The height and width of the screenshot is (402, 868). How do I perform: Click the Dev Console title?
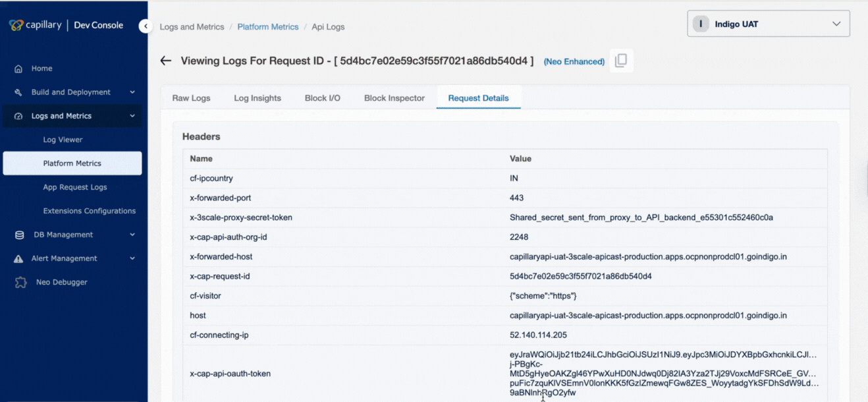point(99,25)
